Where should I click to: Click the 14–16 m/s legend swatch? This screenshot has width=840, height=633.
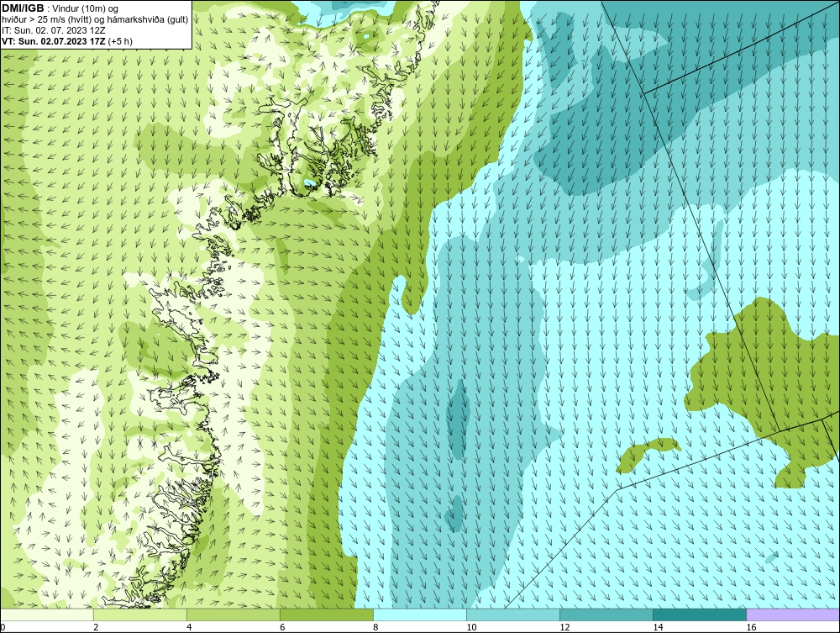click(x=700, y=615)
